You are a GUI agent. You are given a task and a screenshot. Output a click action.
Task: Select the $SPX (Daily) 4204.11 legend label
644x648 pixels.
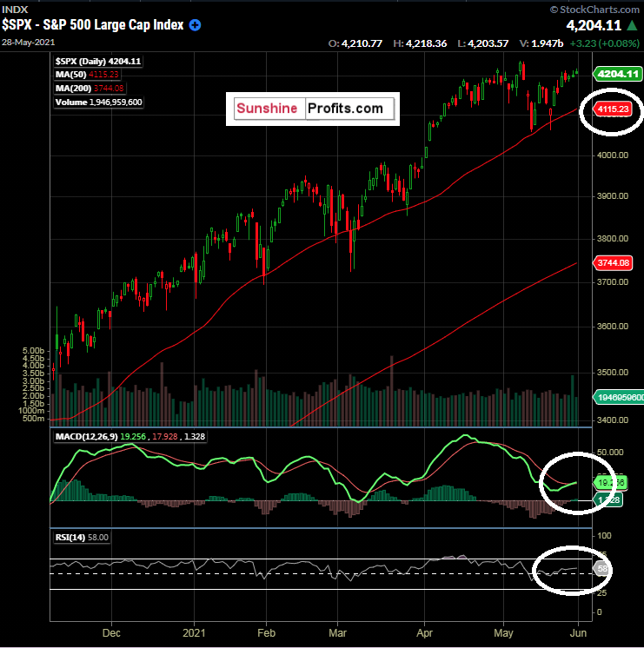(x=98, y=61)
